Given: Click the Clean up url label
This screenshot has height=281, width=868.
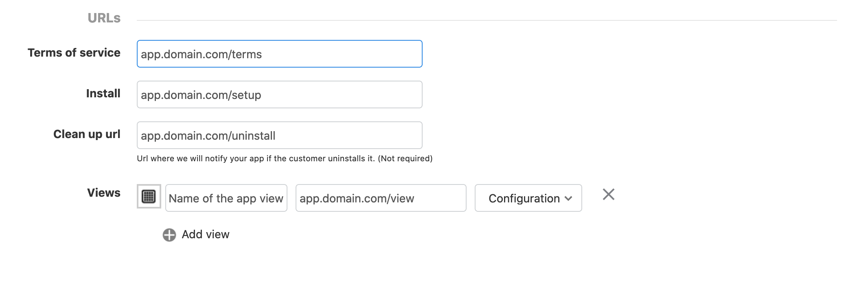Looking at the screenshot, I should click(x=87, y=134).
